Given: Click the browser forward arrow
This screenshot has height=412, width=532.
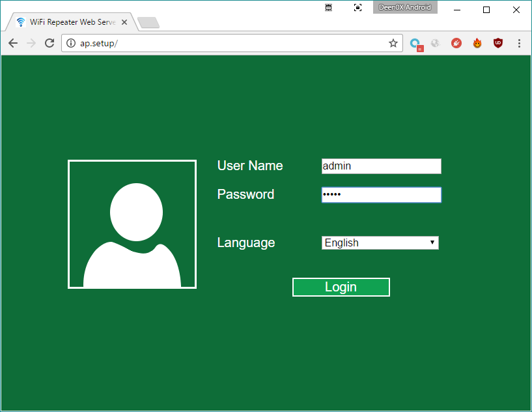Looking at the screenshot, I should pyautogui.click(x=31, y=43).
